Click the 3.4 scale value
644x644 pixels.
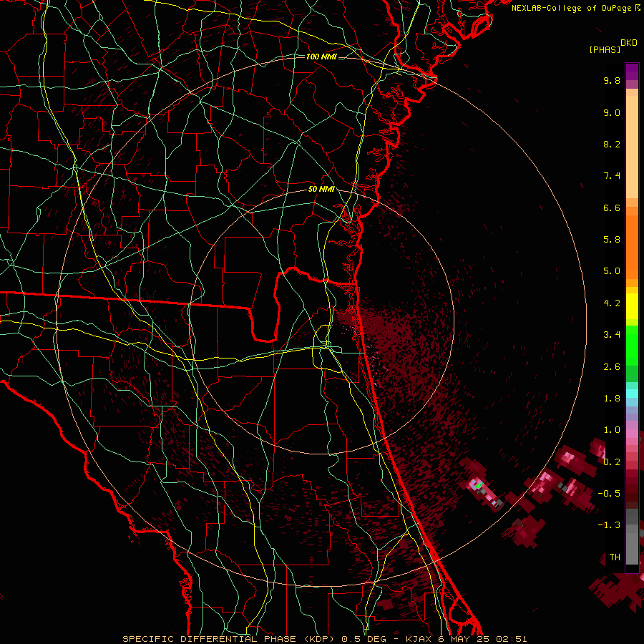coord(612,335)
